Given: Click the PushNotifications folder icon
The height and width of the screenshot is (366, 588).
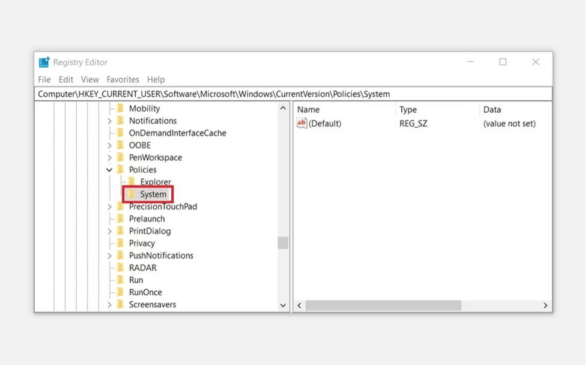Looking at the screenshot, I should [x=120, y=256].
